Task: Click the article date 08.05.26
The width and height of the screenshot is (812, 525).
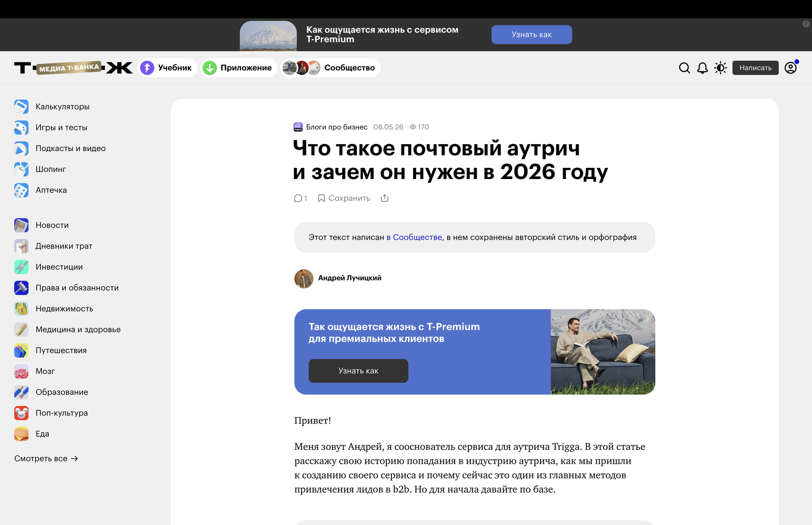Action: tap(388, 127)
